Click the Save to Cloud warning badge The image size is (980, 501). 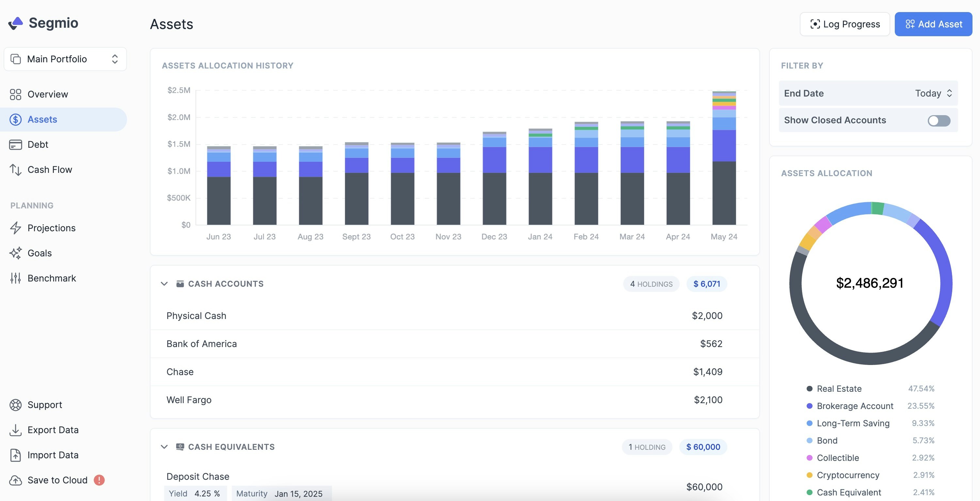[99, 480]
